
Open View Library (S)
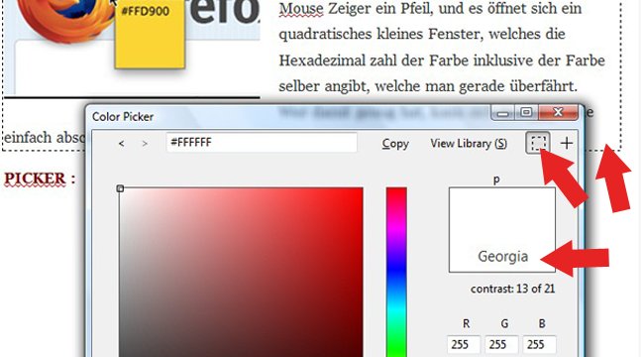pyautogui.click(x=469, y=144)
